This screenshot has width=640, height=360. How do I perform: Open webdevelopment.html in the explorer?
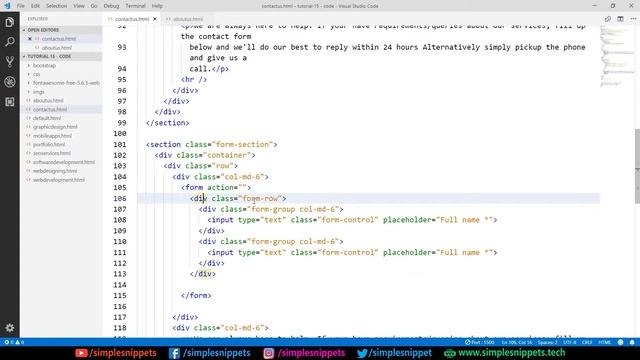59,180
